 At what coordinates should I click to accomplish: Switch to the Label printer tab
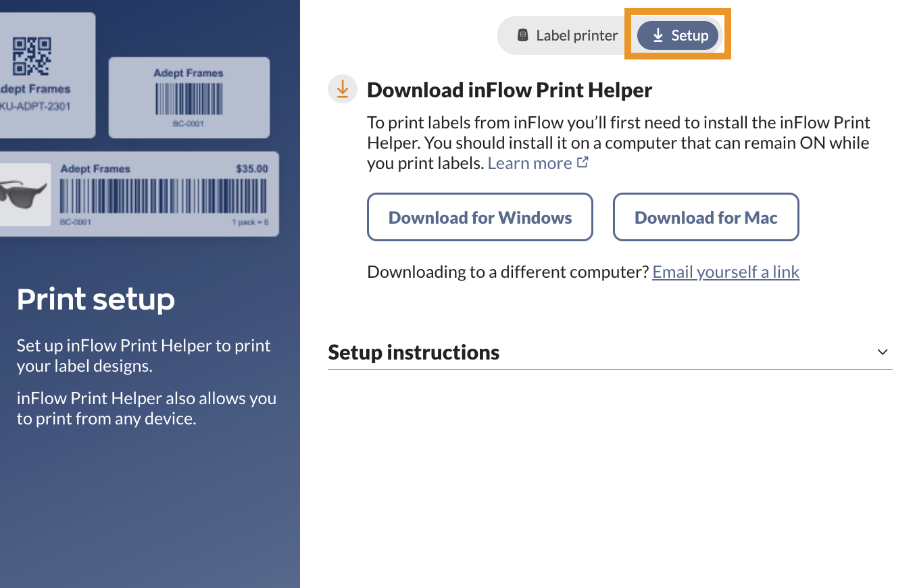[x=568, y=36]
